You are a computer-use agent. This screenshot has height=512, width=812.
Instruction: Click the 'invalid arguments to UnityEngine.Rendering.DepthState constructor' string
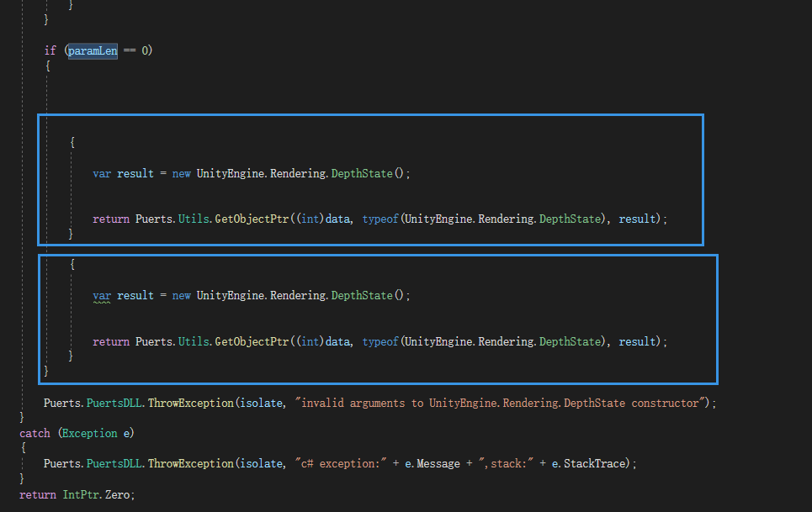(502, 403)
